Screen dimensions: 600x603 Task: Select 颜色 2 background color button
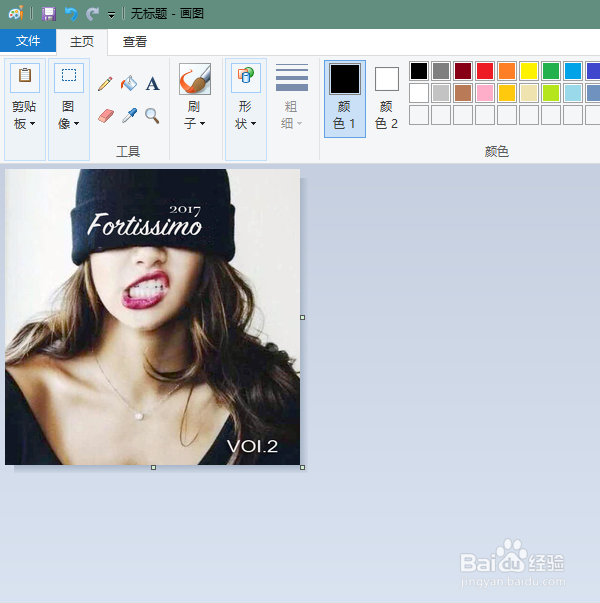tap(387, 99)
